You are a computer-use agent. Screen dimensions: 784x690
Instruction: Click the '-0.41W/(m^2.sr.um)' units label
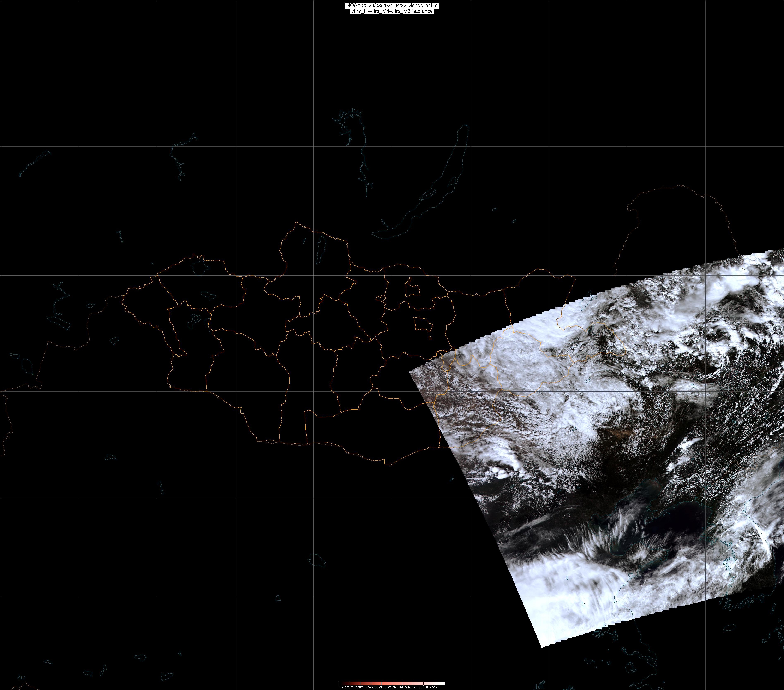pyautogui.click(x=351, y=687)
